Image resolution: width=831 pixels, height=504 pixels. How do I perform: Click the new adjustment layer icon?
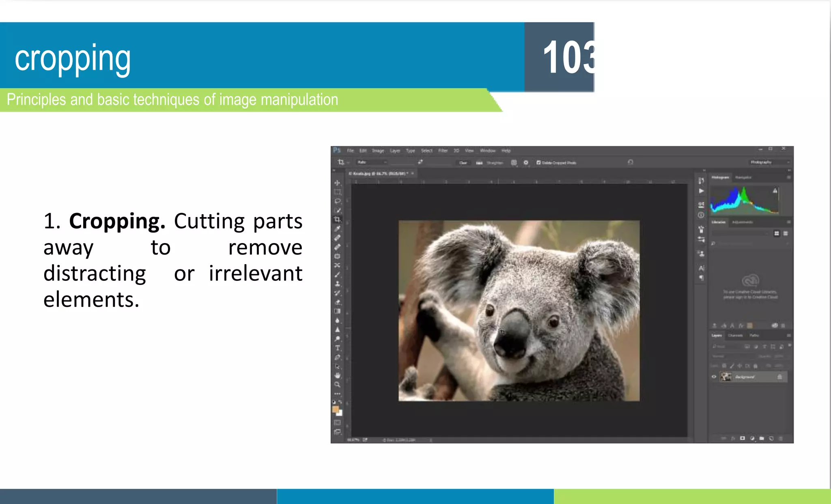pos(752,438)
